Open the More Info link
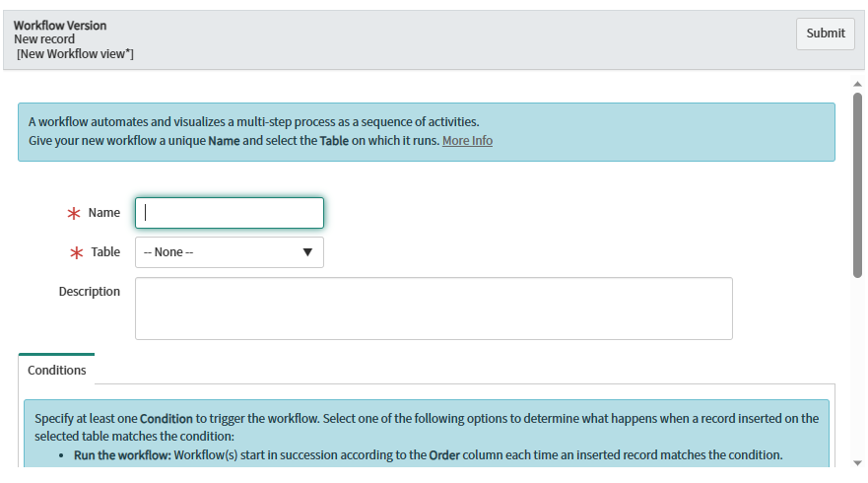 [467, 141]
